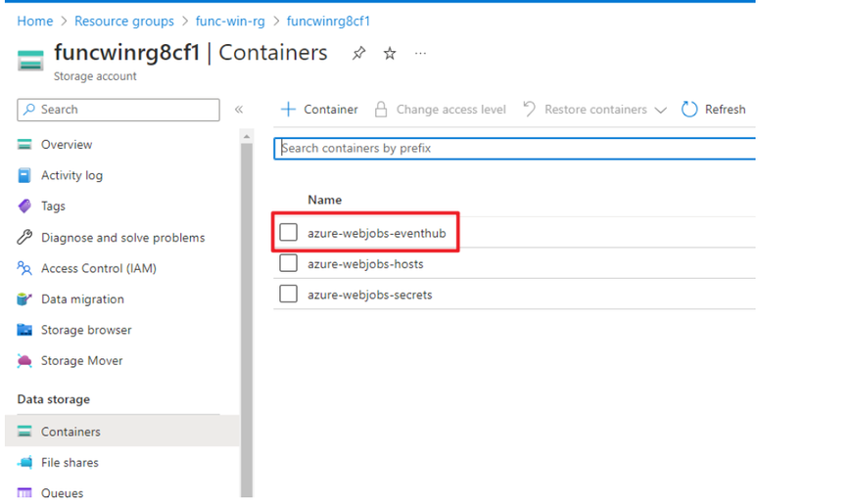Go to funcwinrg8cf1 breadcrumb link
This screenshot has height=504, width=849.
328,22
